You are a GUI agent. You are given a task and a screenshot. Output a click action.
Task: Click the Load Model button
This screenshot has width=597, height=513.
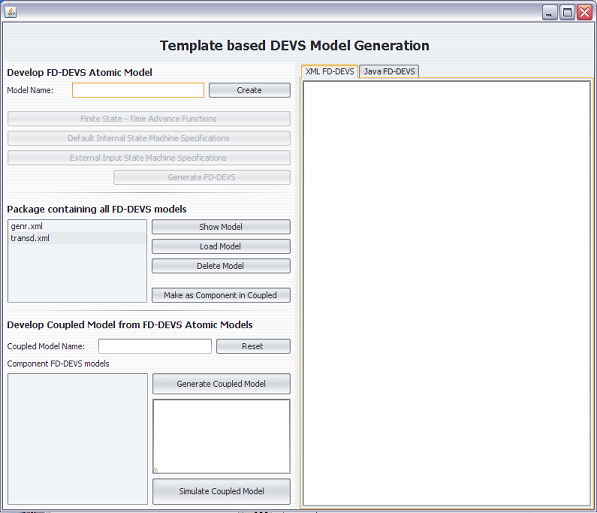tap(221, 246)
